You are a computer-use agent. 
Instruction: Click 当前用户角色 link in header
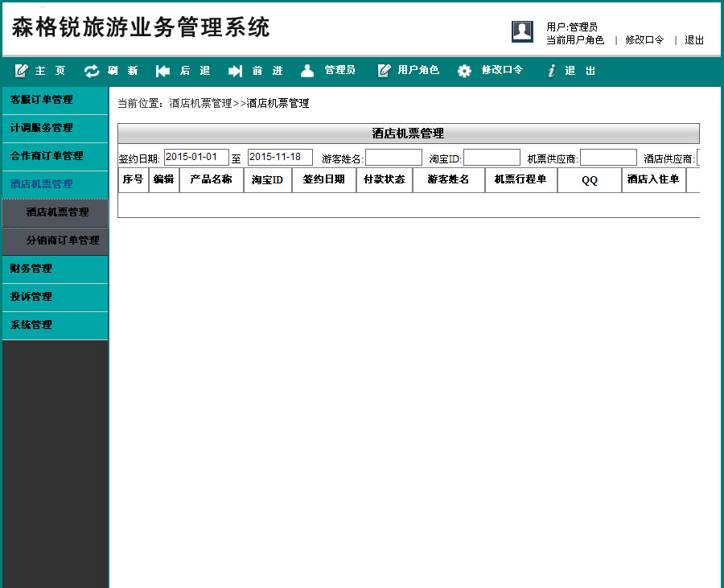click(x=575, y=40)
